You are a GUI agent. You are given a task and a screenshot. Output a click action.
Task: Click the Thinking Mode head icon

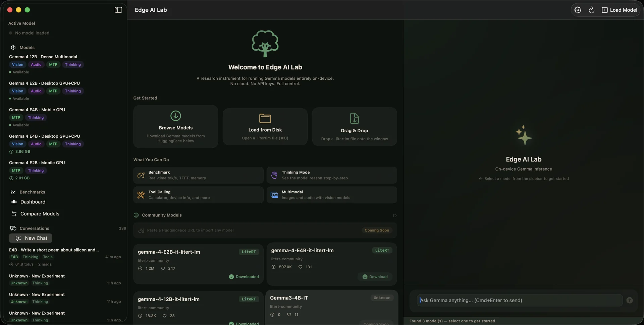click(274, 175)
